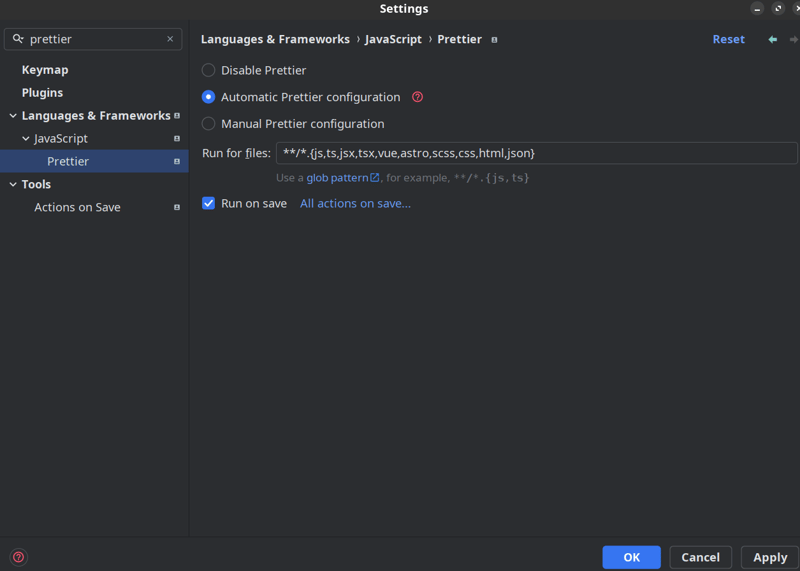
Task: Open All actions on save link
Action: [355, 204]
